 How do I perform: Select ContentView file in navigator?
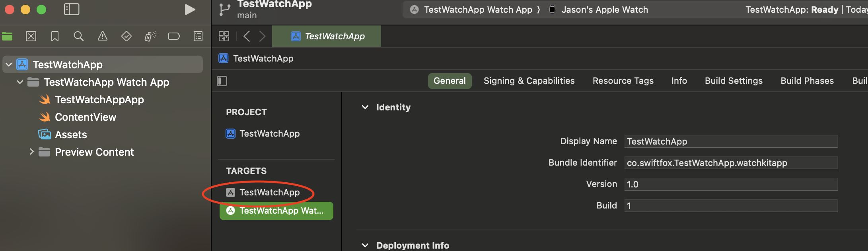tap(85, 117)
